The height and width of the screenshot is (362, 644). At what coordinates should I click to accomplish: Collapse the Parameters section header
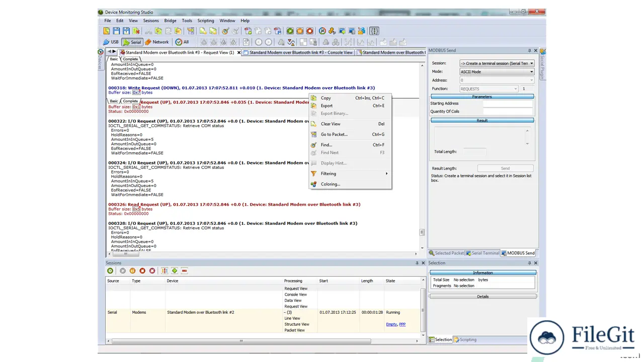click(482, 97)
